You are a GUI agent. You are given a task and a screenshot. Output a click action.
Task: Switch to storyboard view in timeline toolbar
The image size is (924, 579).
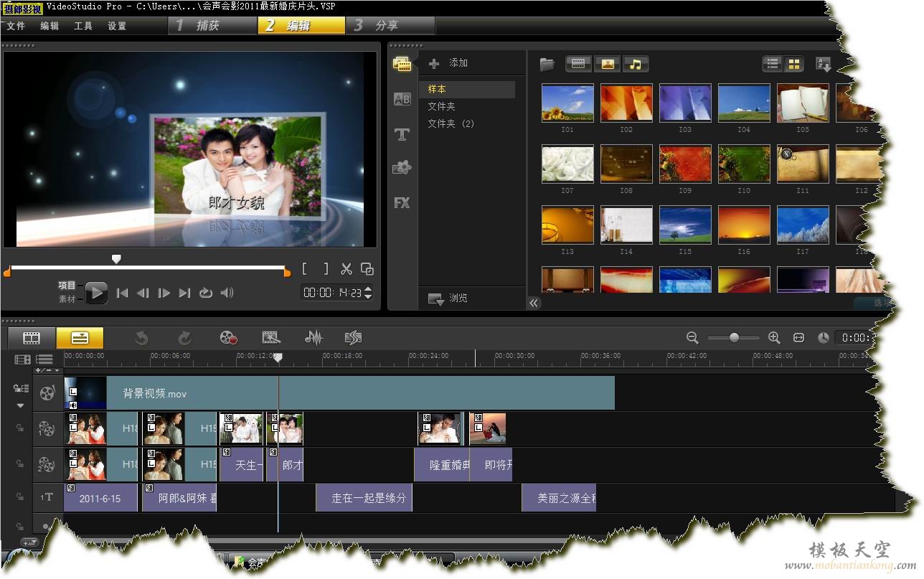pos(31,338)
